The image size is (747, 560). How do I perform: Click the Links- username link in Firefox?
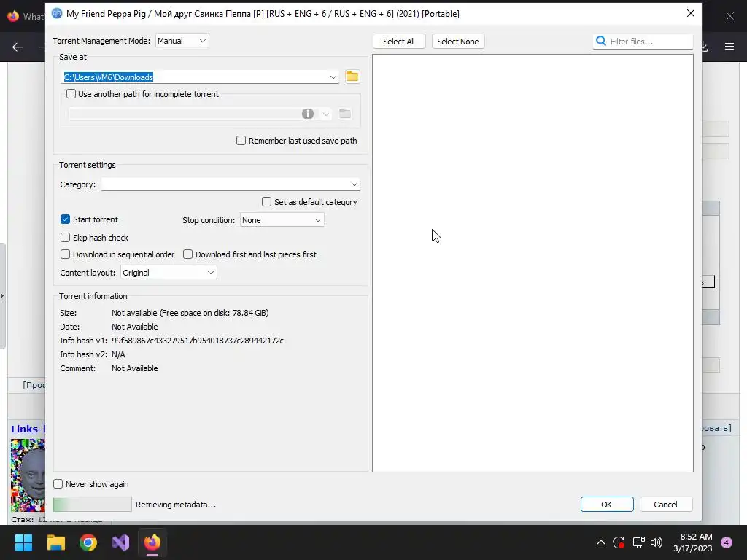pos(28,429)
